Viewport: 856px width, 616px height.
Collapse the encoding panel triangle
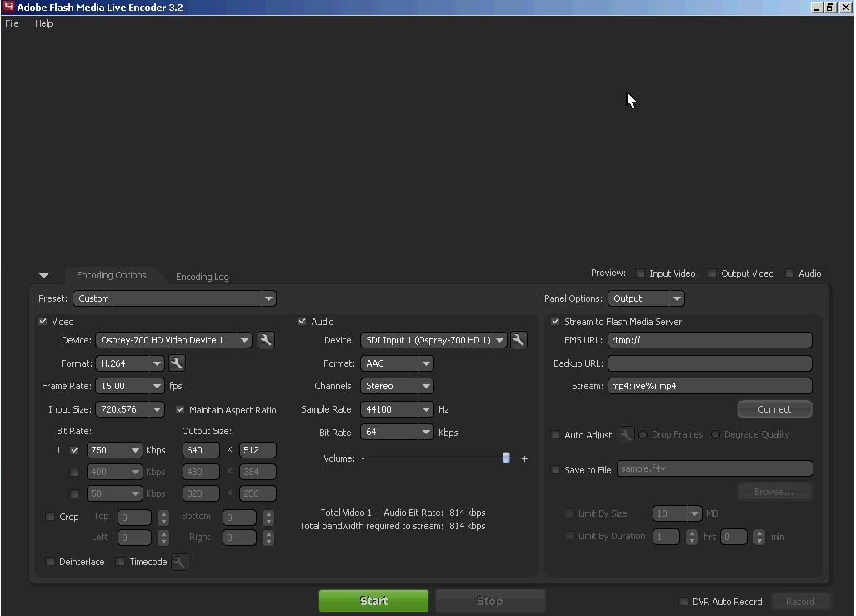coord(43,275)
